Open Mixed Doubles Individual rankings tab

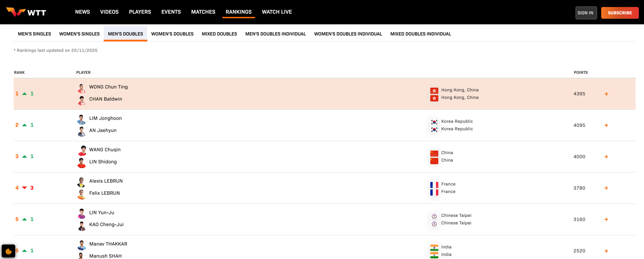click(x=421, y=34)
